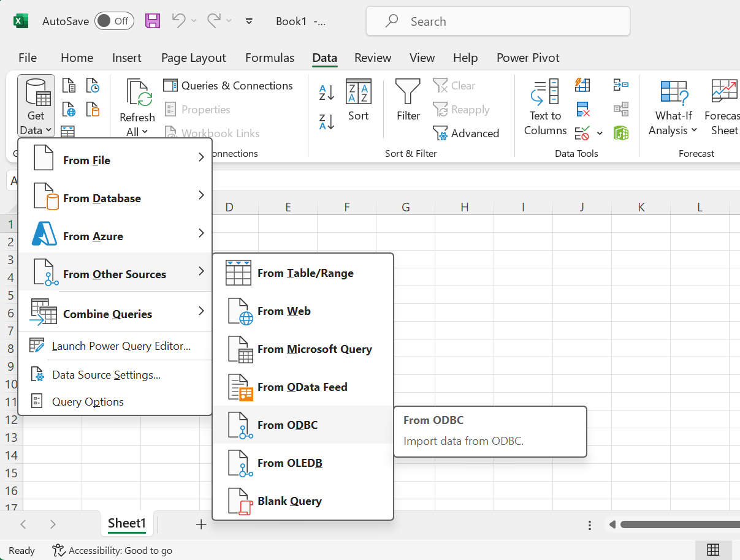This screenshot has height=560, width=740.
Task: Toggle AutoSave on
Action: coord(114,20)
